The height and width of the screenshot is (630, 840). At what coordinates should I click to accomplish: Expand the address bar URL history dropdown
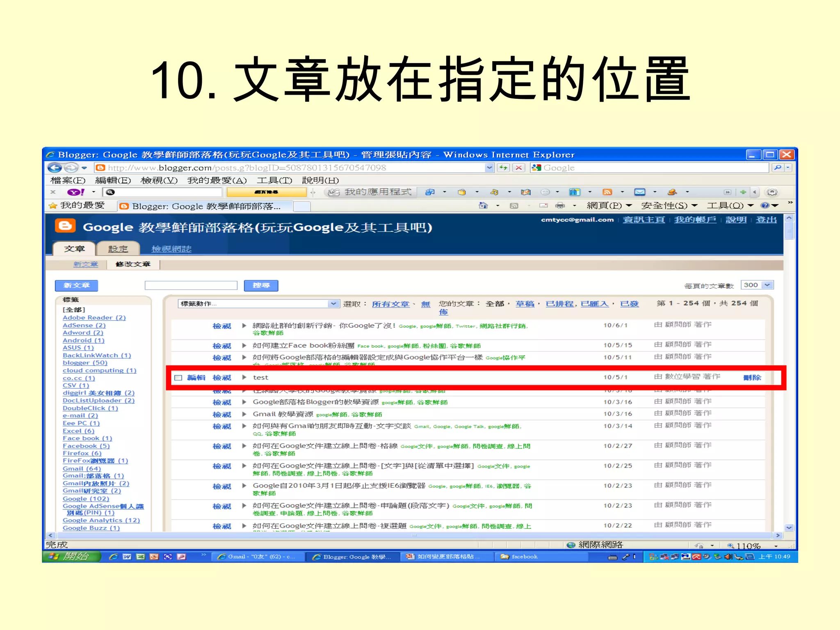[489, 168]
